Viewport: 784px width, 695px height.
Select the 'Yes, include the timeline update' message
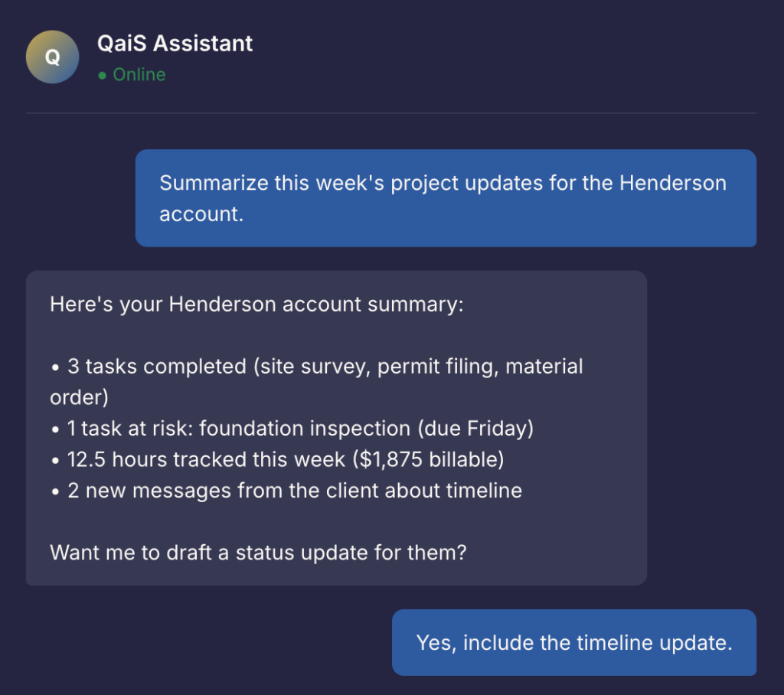click(x=574, y=642)
